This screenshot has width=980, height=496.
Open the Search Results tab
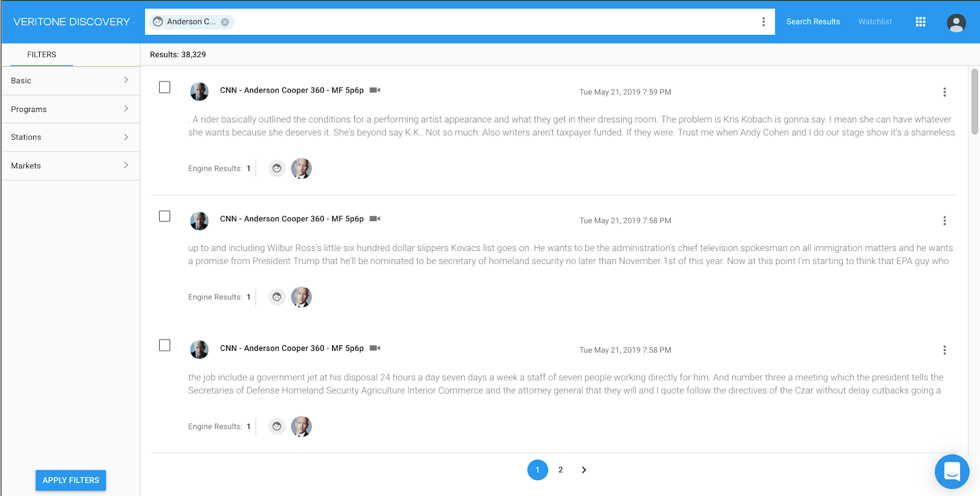[x=813, y=22]
